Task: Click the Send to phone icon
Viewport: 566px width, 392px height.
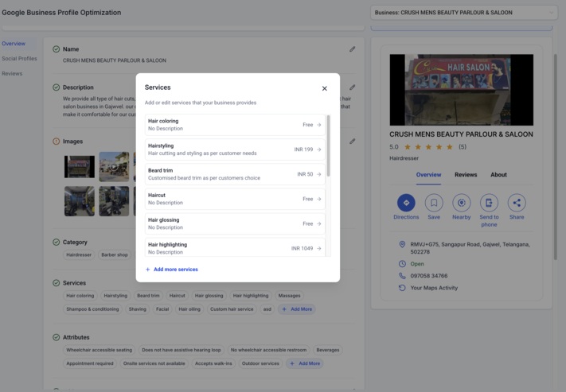Action: [x=489, y=203]
